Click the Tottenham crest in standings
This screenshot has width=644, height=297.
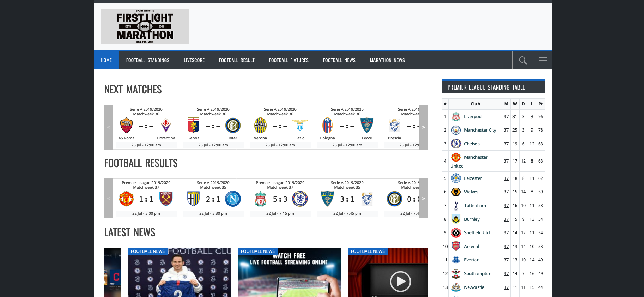[456, 205]
